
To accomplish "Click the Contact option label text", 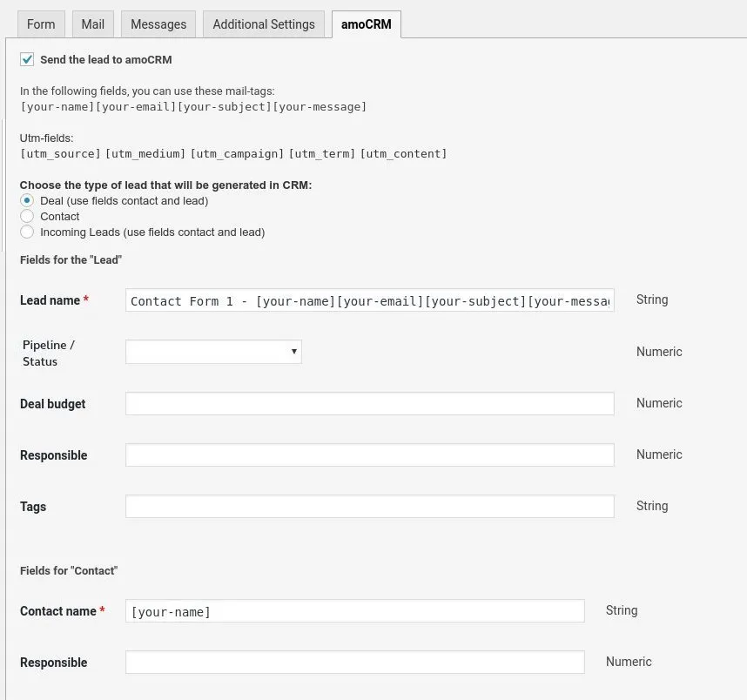I will (x=60, y=217).
